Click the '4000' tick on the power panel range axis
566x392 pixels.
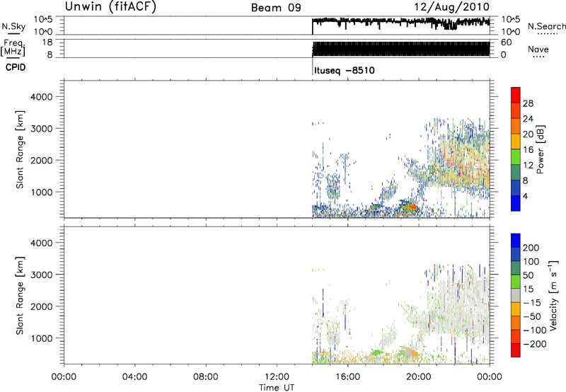42,97
